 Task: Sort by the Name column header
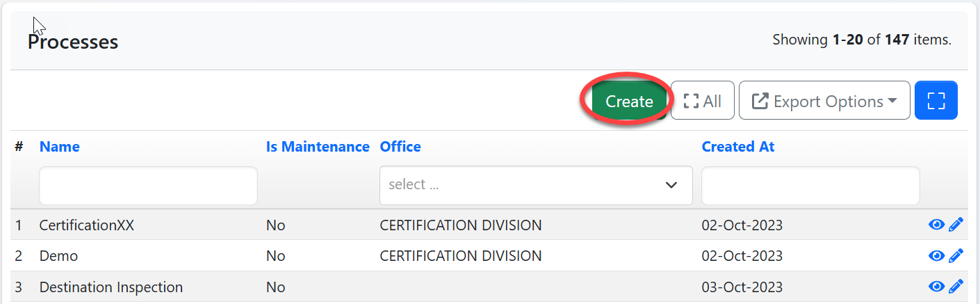[59, 147]
